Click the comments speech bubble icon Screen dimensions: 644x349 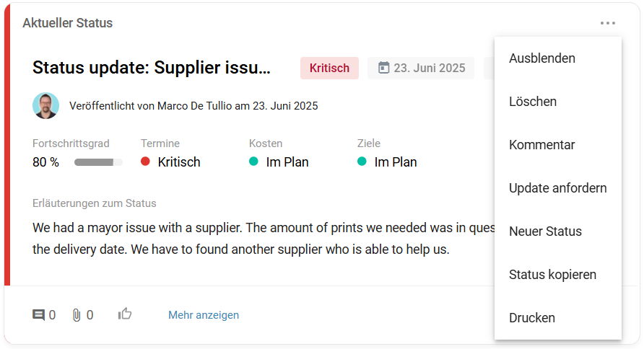38,315
